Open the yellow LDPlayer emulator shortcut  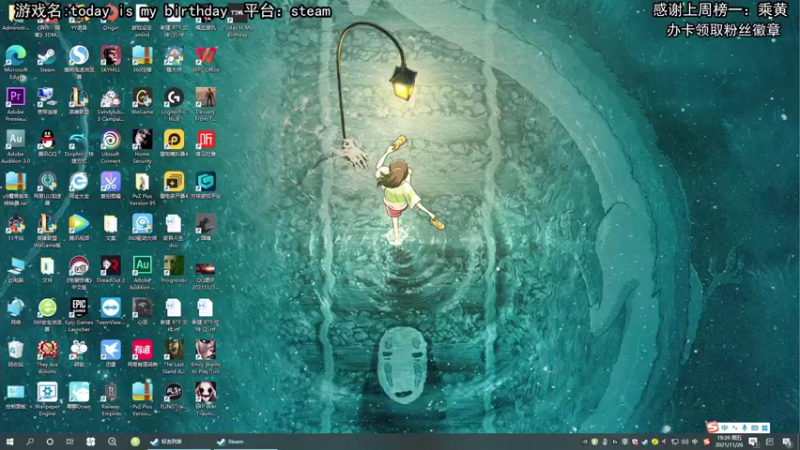(x=174, y=141)
